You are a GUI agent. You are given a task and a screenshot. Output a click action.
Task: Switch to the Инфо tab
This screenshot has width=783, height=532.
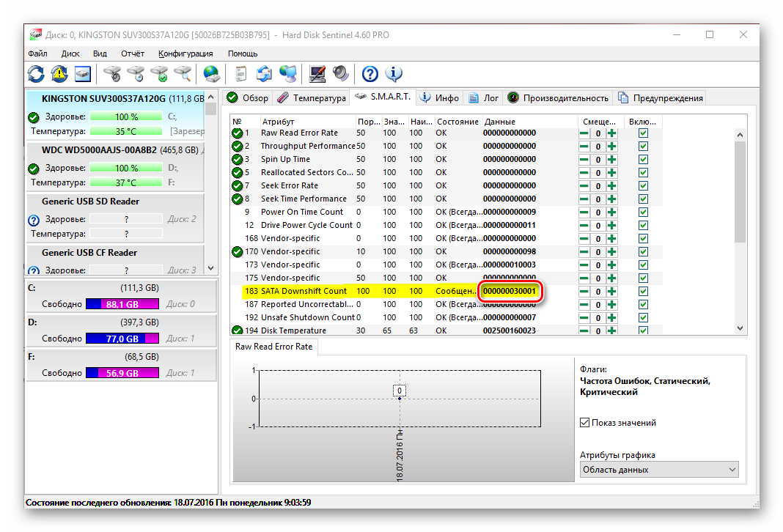point(440,97)
